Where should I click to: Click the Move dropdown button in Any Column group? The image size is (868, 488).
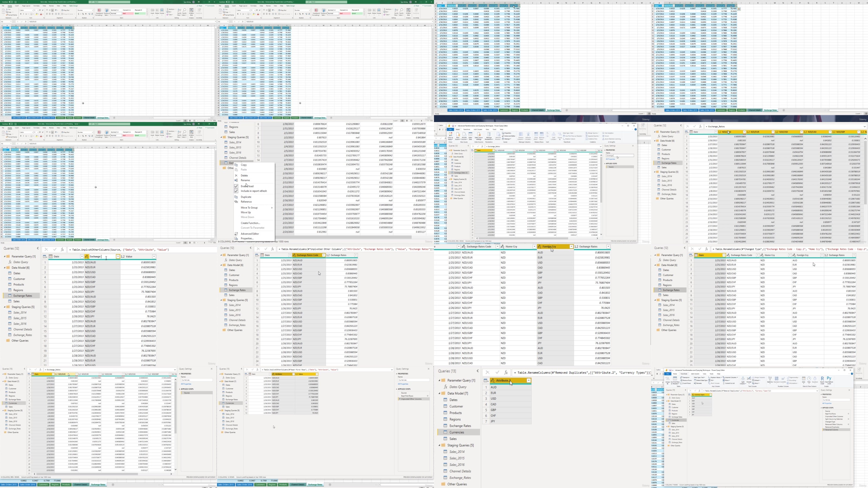tap(726, 381)
